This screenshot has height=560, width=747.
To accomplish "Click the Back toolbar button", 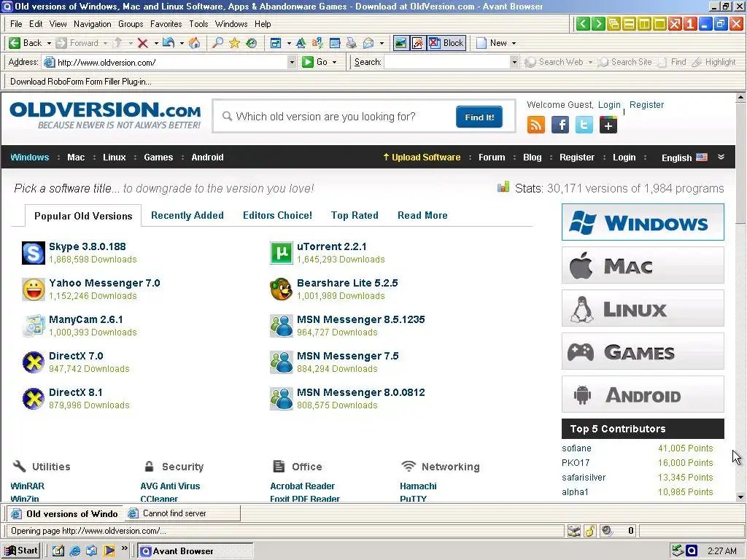I will click(x=26, y=43).
